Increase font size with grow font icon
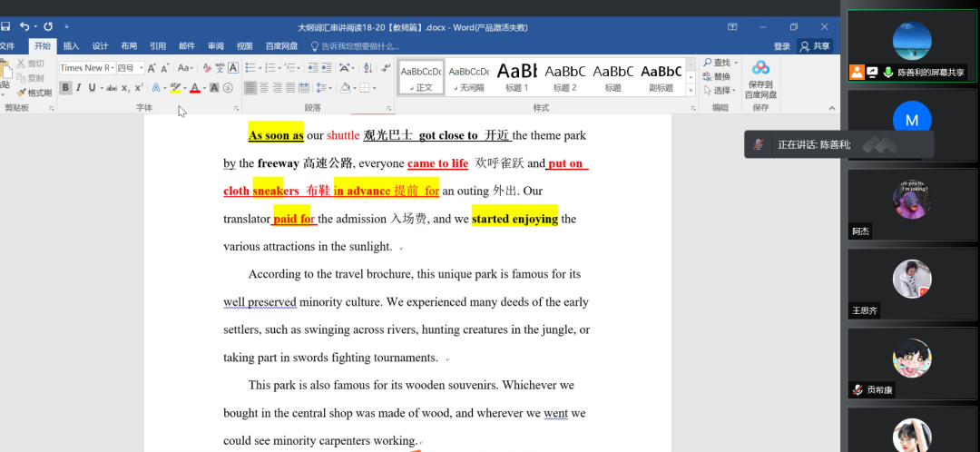 [152, 68]
